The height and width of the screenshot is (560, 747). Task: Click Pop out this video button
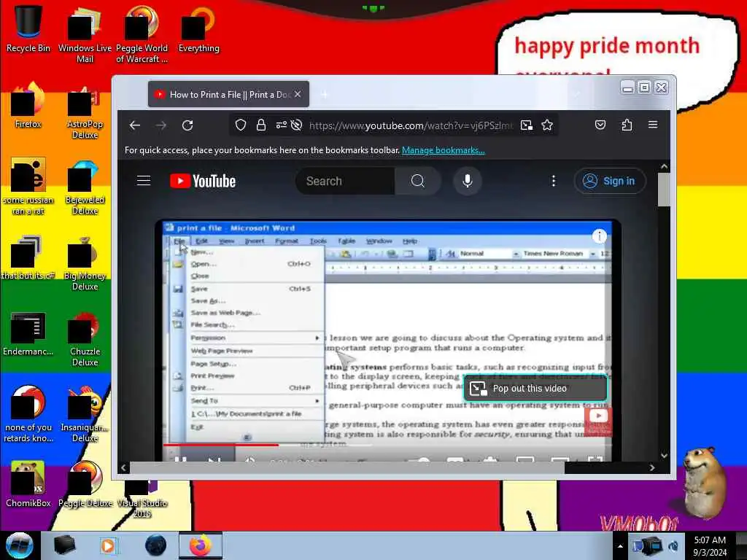point(535,389)
